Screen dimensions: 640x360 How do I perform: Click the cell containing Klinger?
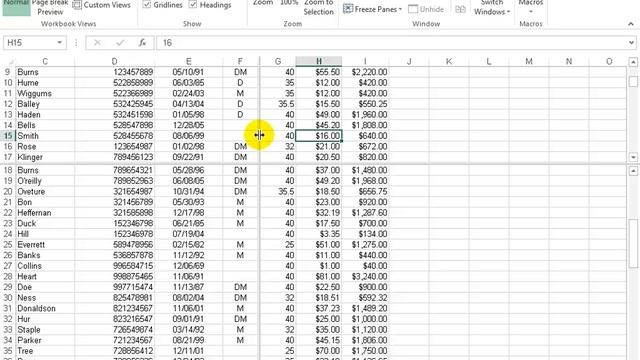(x=45, y=157)
